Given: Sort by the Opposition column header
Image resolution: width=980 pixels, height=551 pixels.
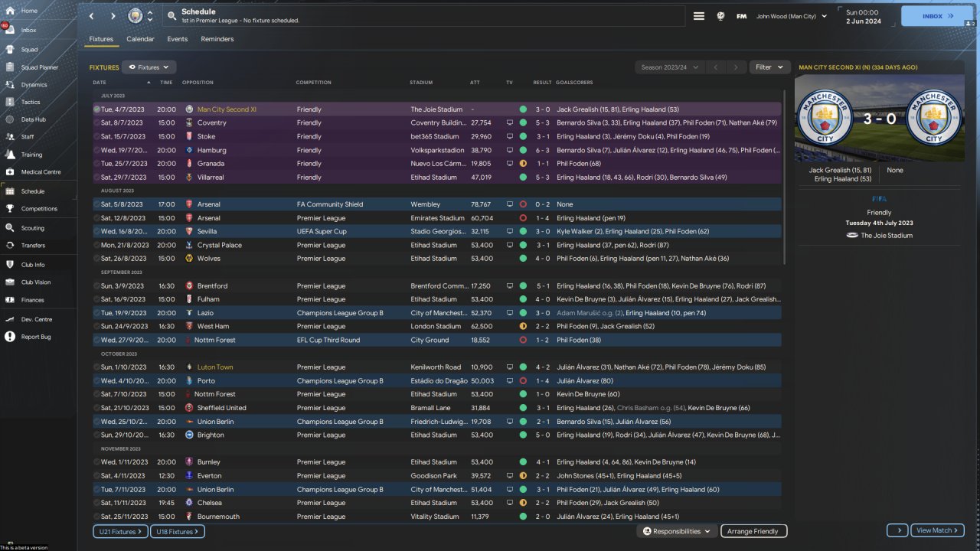Looking at the screenshot, I should pyautogui.click(x=198, y=83).
